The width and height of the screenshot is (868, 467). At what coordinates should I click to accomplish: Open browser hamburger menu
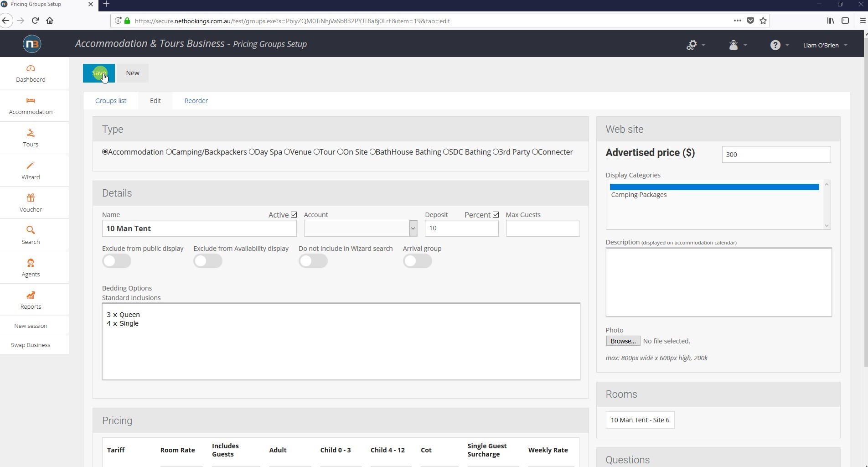tap(863, 21)
